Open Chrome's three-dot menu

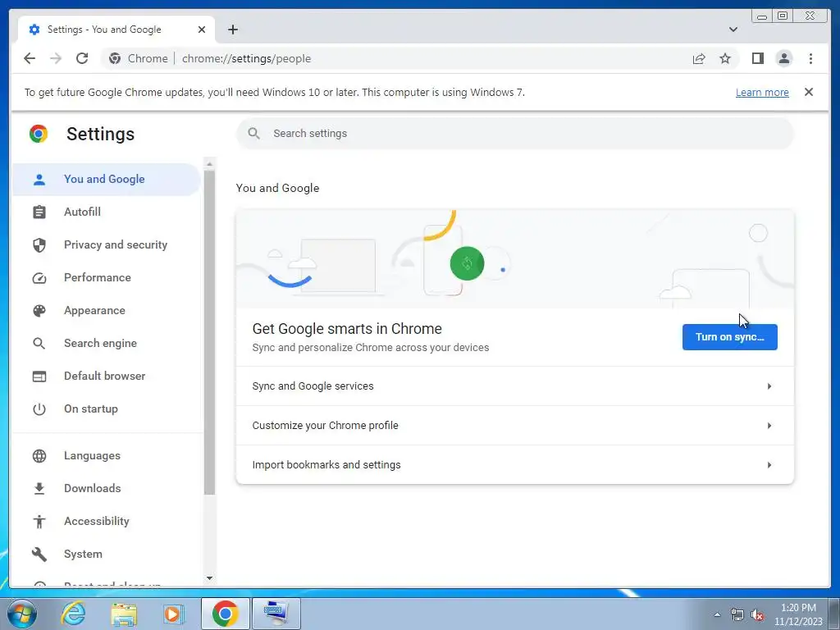[x=810, y=58]
